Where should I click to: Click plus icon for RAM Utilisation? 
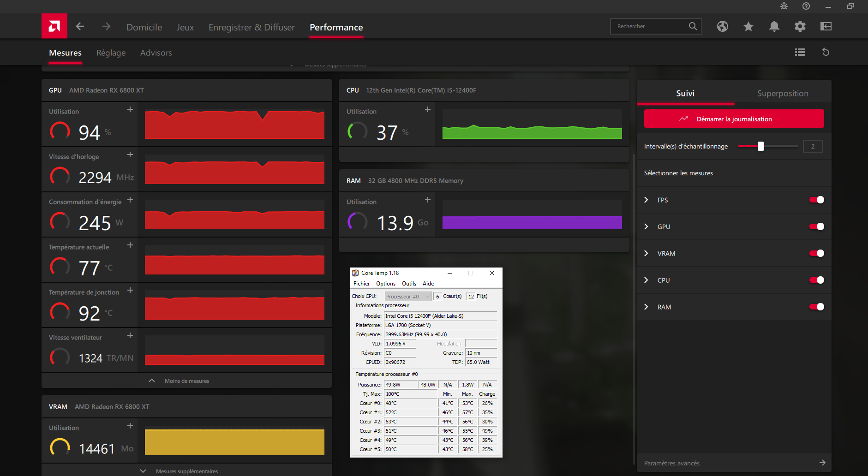[x=428, y=200]
